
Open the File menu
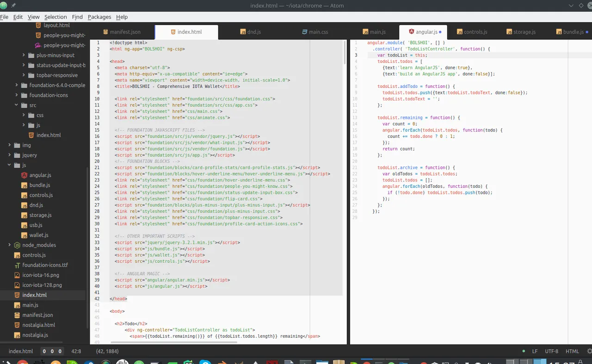4,17
